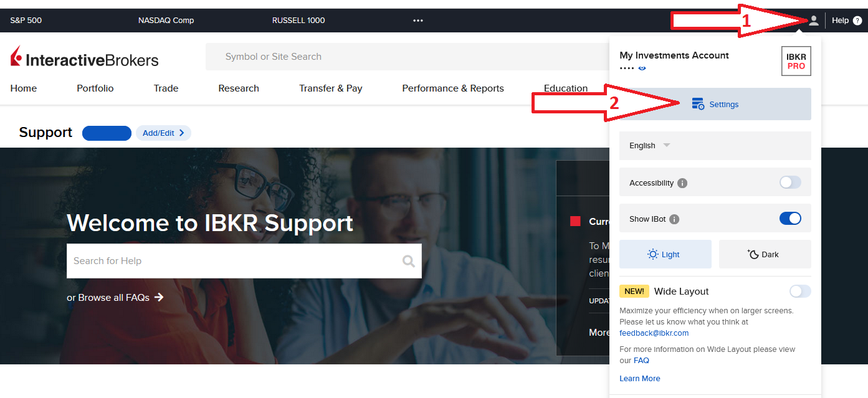The width and height of the screenshot is (868, 398).
Task: Open the English language dropdown
Action: coord(715,146)
